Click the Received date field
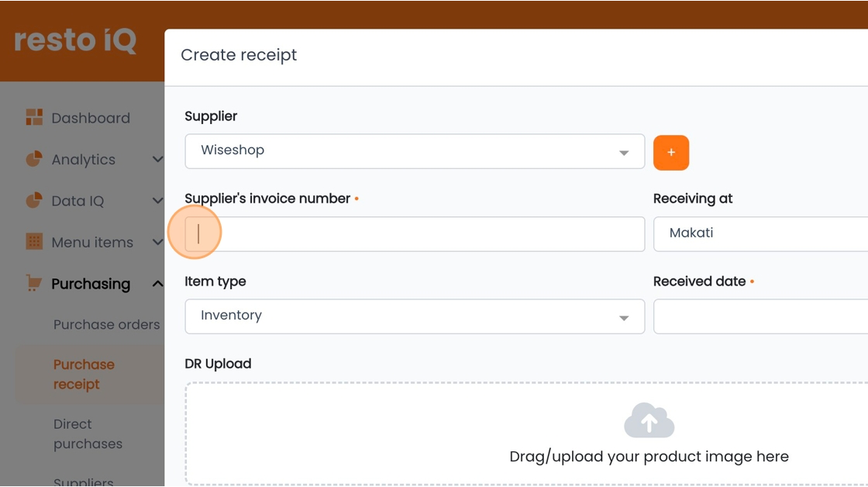 pyautogui.click(x=760, y=316)
